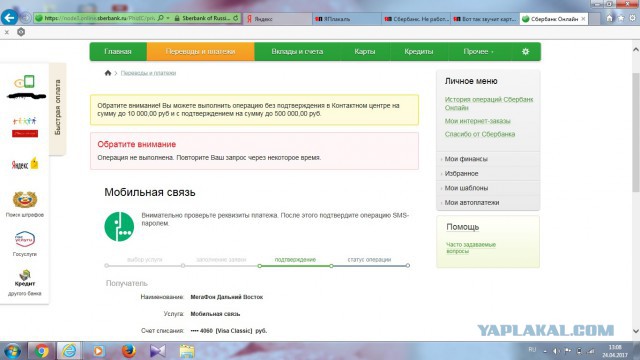Click the address bar URL field
This screenshot has width=640, height=360.
99,18
